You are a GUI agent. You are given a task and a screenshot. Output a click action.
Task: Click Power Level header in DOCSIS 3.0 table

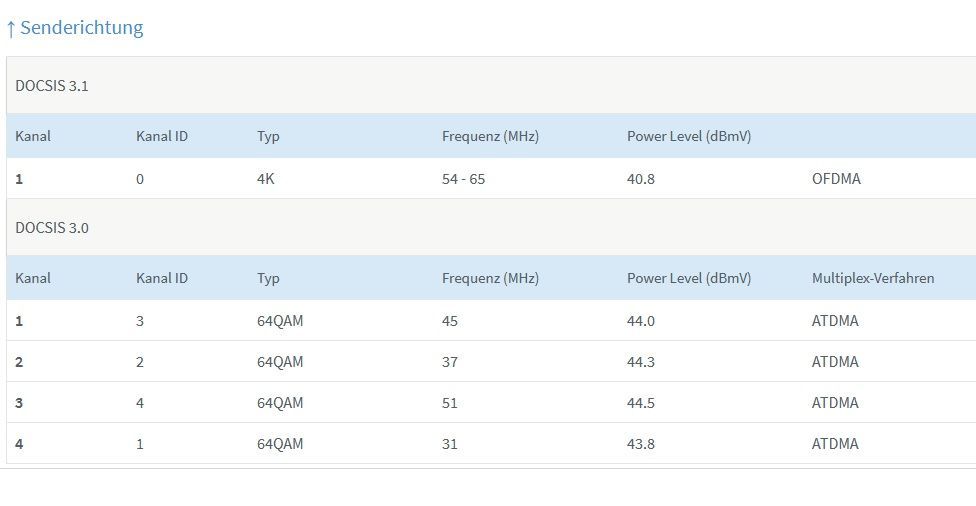click(x=689, y=278)
